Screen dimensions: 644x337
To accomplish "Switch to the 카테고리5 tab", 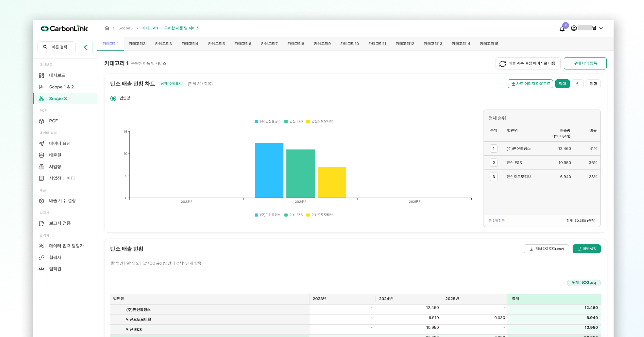I will (216, 44).
